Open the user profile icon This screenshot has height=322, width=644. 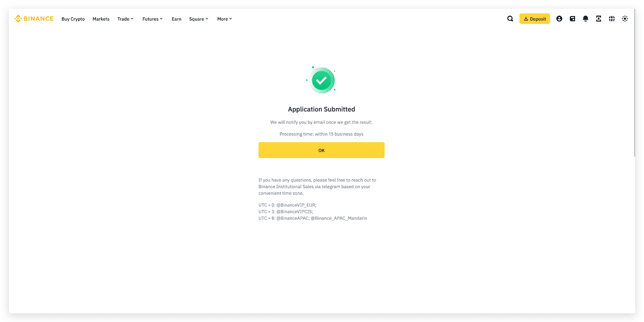click(559, 19)
